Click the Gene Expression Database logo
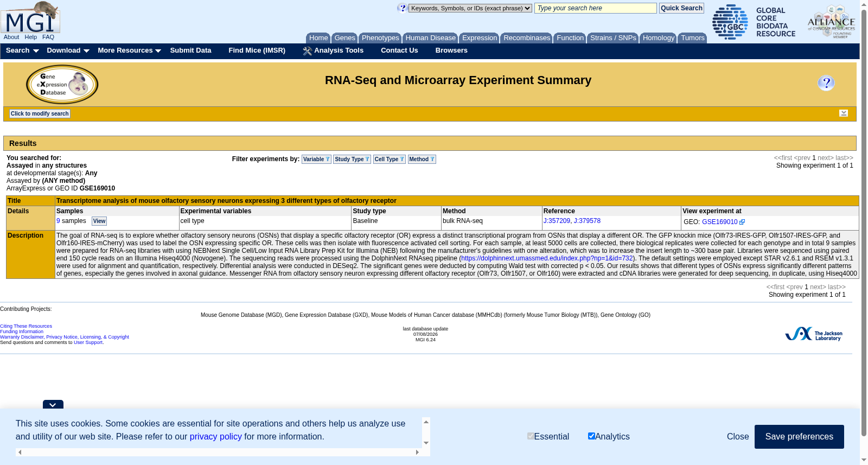This screenshot has height=465, width=868. (x=62, y=84)
